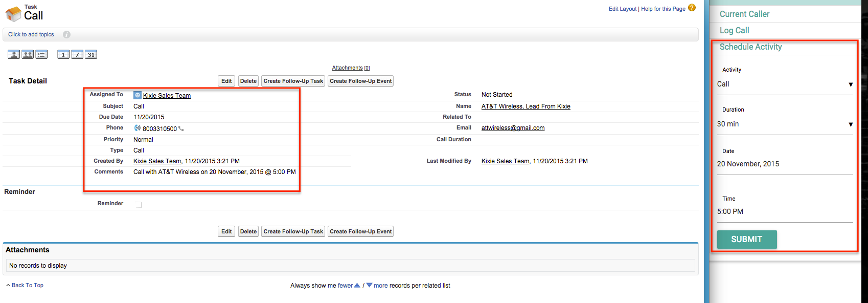This screenshot has width=868, height=303.
Task: Click the more records arrow
Action: [x=369, y=286]
